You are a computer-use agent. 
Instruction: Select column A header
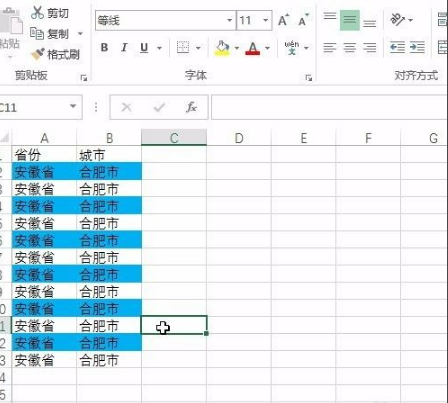coord(44,138)
